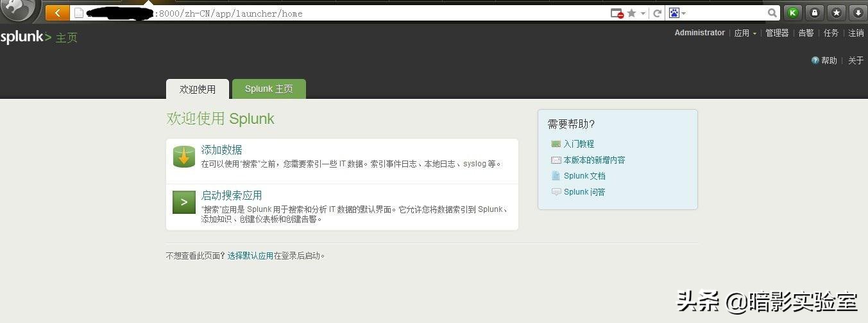The height and width of the screenshot is (323, 868).
Task: Open the 添加数据 heading link
Action: (x=221, y=150)
